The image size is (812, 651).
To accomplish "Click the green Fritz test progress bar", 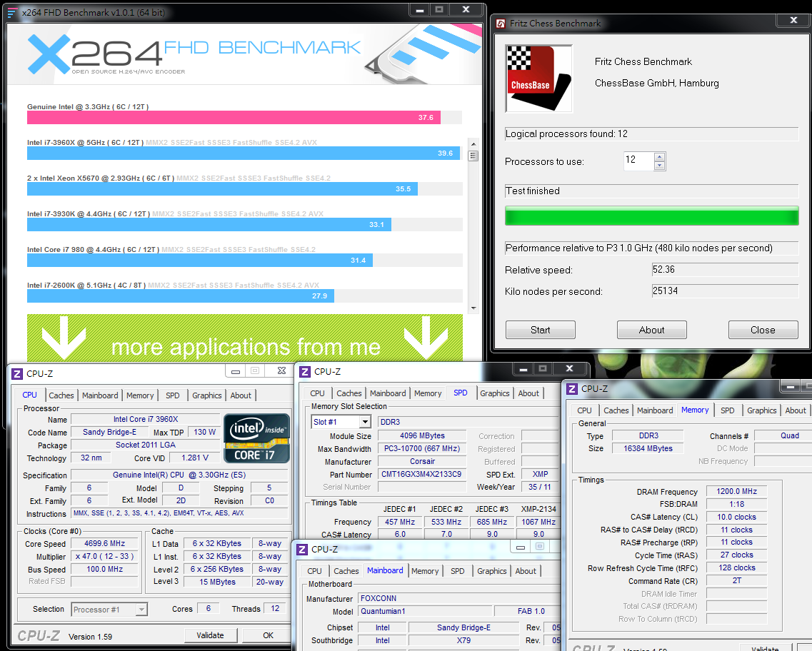I will [651, 216].
